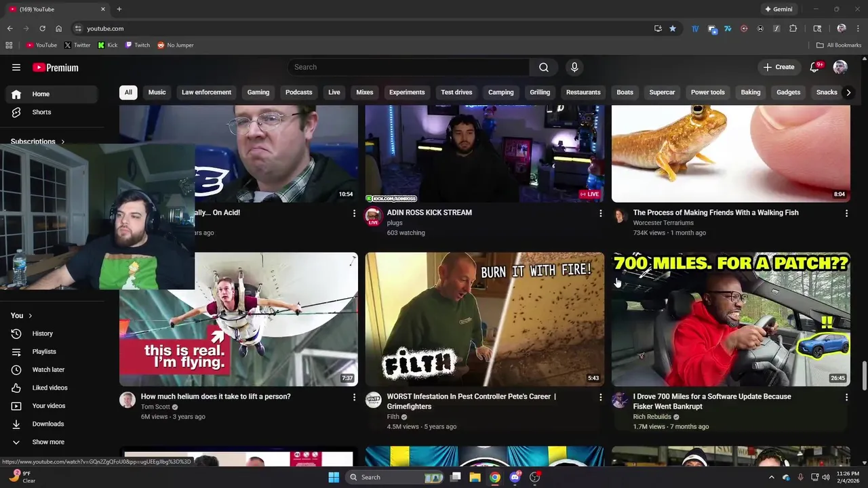
Task: Open the Gemini button in Chrome
Action: coord(778,9)
